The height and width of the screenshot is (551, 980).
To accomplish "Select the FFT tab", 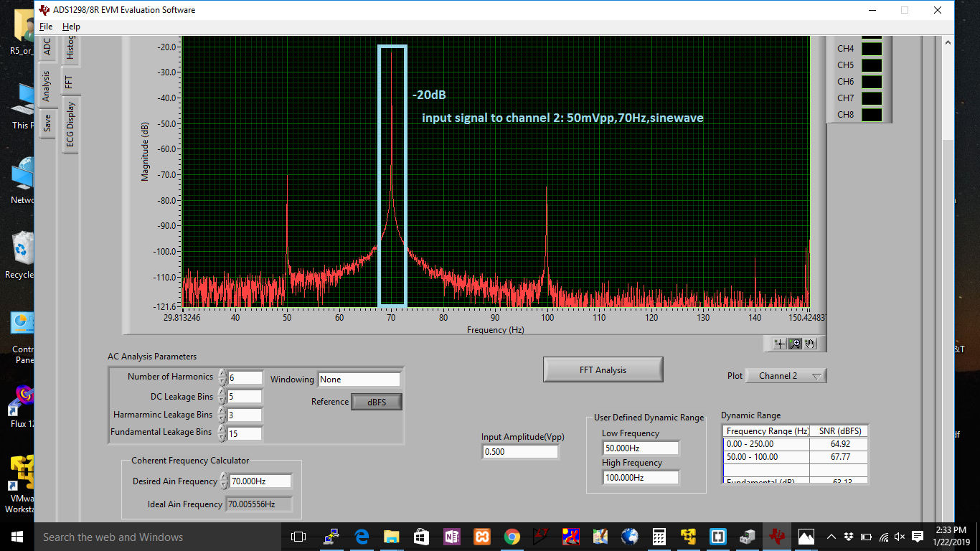I will pos(70,81).
